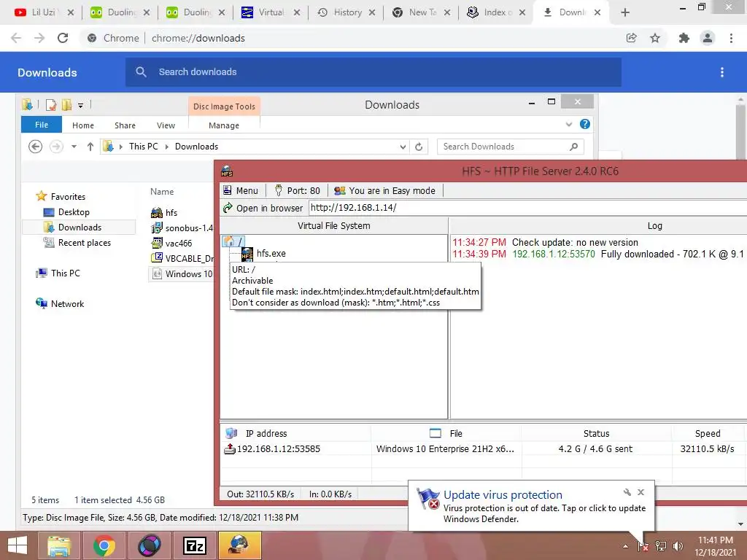Reload the Chrome page

(x=63, y=38)
